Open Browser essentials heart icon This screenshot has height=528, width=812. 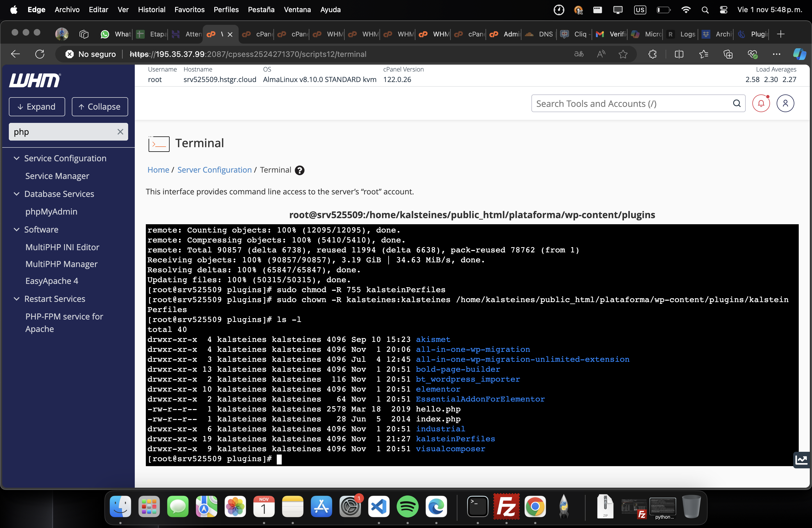click(752, 54)
